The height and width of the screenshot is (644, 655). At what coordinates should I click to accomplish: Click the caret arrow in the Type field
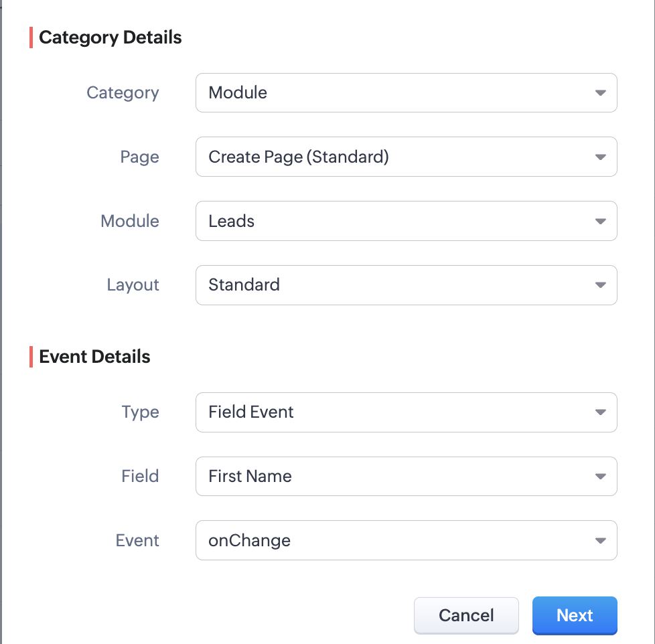click(x=600, y=412)
